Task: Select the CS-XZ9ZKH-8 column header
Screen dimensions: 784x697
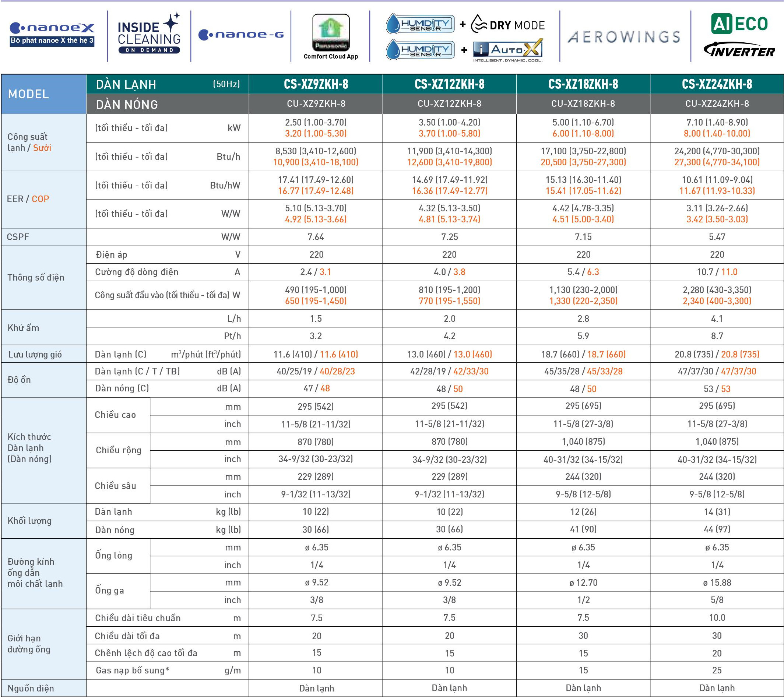Action: 316,84
